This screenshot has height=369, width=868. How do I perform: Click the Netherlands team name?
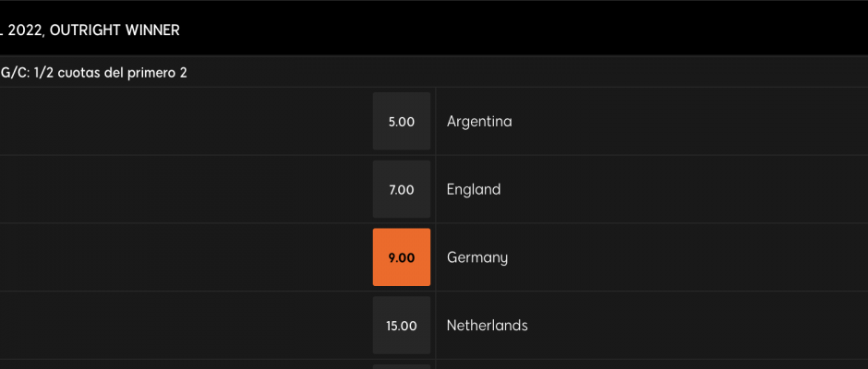point(488,326)
